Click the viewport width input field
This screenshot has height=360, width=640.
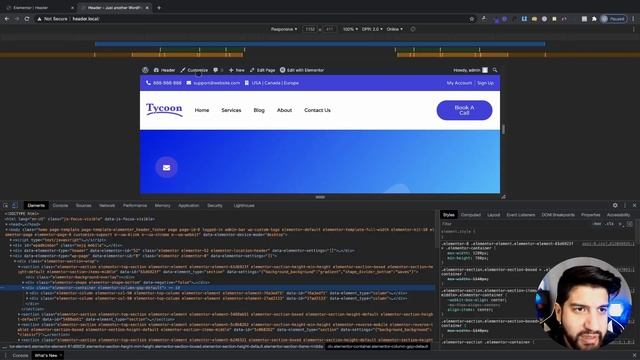pos(310,29)
